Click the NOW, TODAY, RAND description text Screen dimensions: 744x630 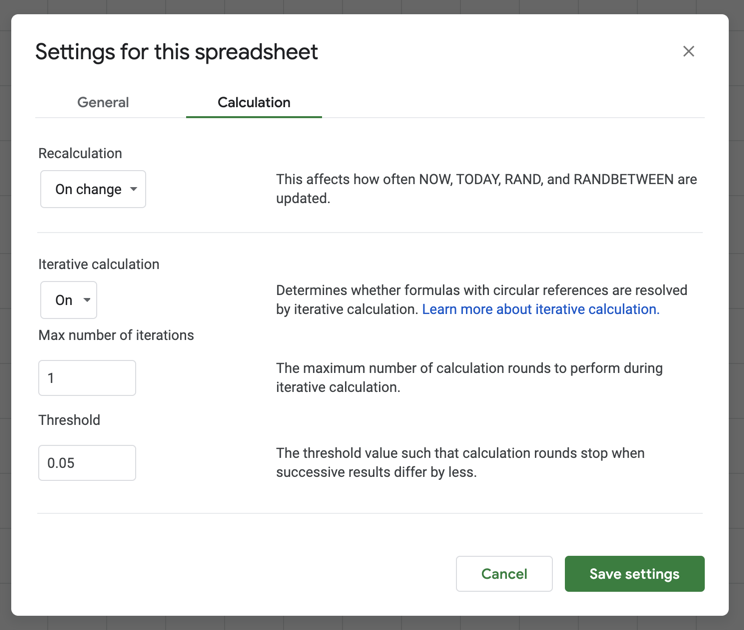[486, 189]
